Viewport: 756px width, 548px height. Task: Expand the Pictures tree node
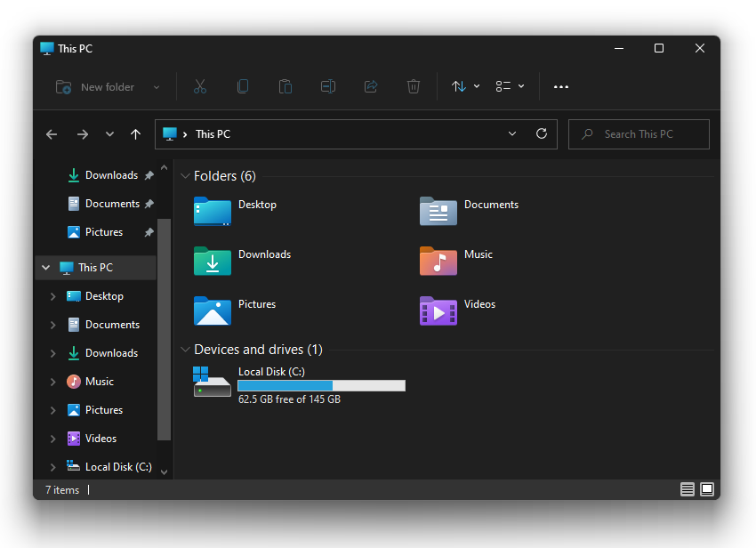53,410
